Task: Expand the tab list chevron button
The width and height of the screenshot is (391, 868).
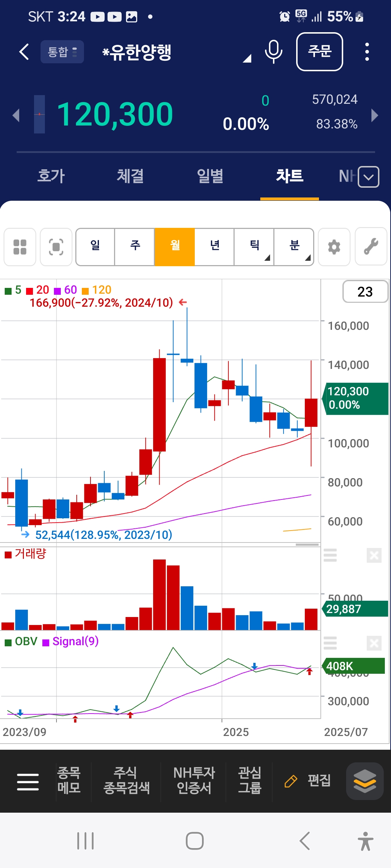Action: click(x=369, y=177)
